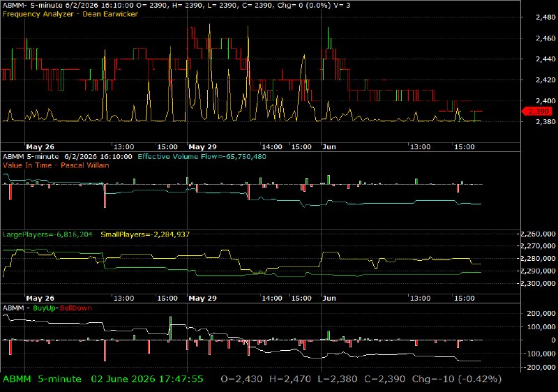This screenshot has height=392, width=558.
Task: Click May 29 date on players panel time axis
Action: pos(202,298)
